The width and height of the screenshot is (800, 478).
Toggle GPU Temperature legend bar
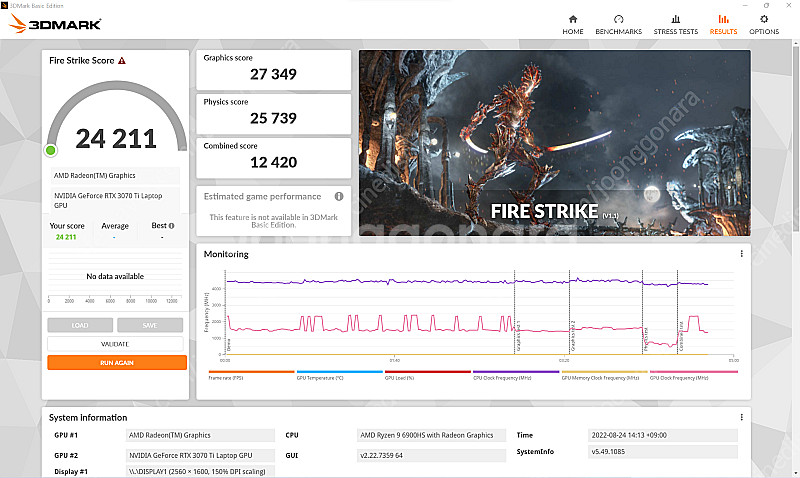(x=339, y=372)
